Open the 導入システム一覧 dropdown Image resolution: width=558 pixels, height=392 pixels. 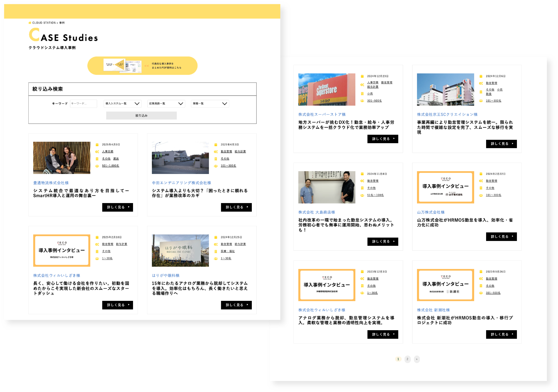point(123,104)
